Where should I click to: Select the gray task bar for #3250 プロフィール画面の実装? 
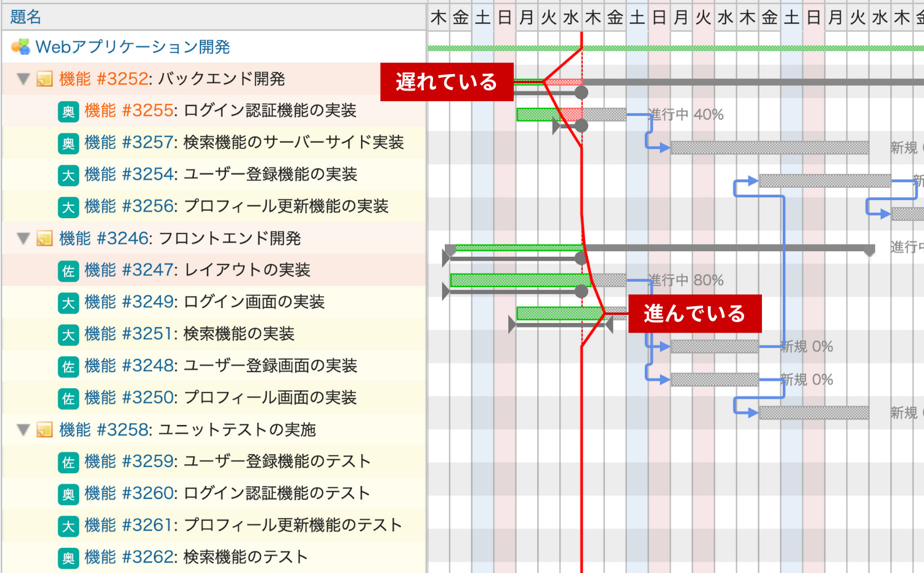pyautogui.click(x=814, y=413)
